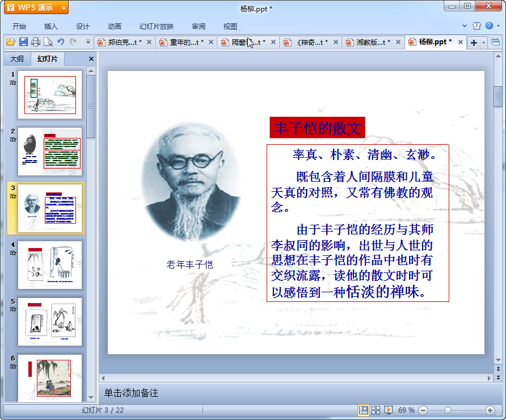Screen dimensions: 506x420
Task: Select slide 1 thumbnail
Action: (x=50, y=95)
